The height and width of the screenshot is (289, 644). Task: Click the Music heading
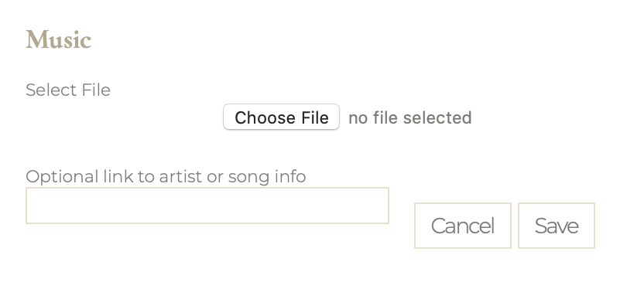click(x=58, y=39)
